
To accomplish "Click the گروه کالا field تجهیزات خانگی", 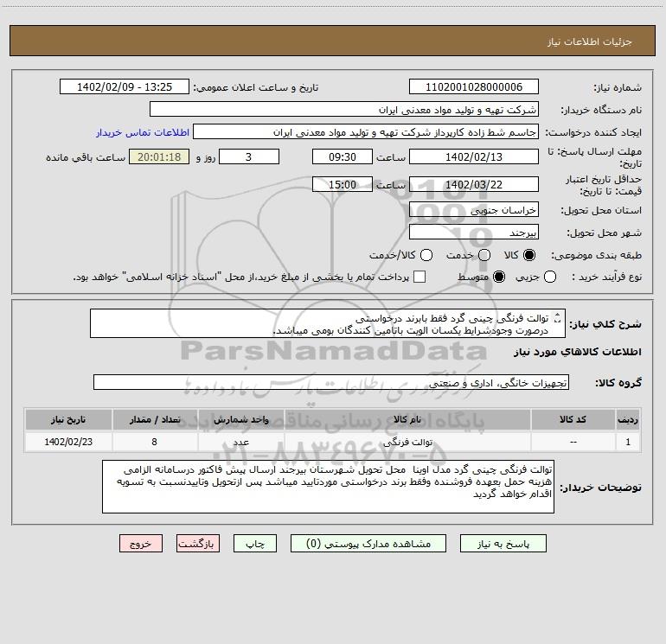I will (x=331, y=382).
